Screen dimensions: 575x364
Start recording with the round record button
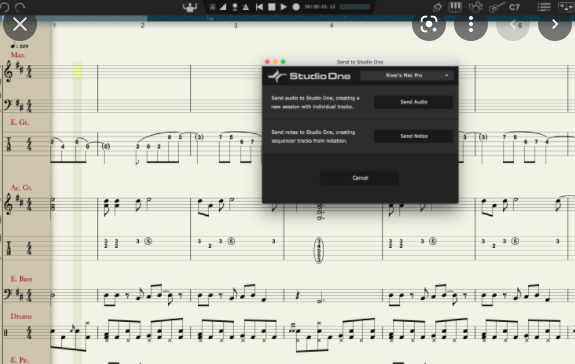(x=296, y=7)
